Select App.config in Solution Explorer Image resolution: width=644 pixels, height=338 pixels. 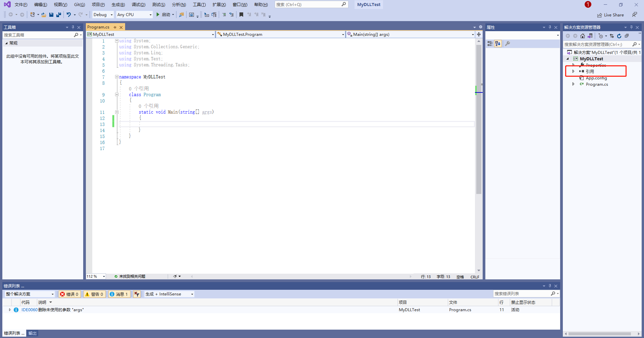596,78
